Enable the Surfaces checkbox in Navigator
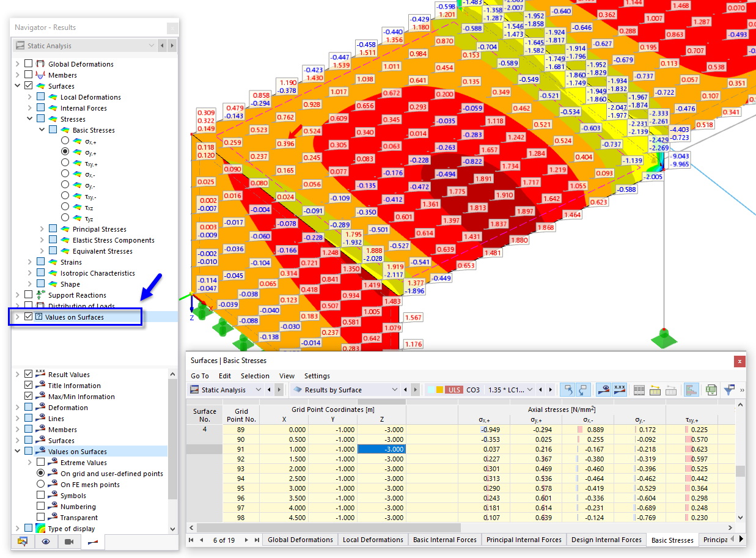This screenshot has width=756, height=558. point(28,86)
